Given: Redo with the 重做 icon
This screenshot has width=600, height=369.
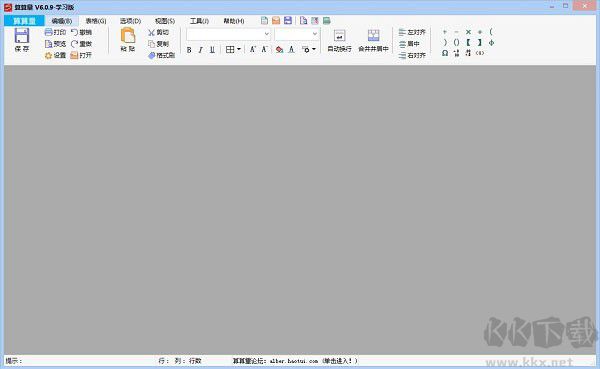Looking at the screenshot, I should 75,44.
